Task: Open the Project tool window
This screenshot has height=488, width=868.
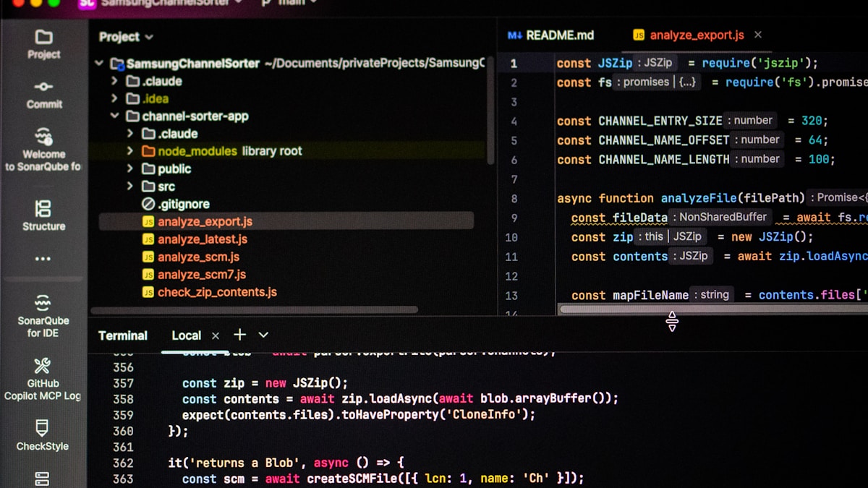Action: pyautogui.click(x=43, y=43)
